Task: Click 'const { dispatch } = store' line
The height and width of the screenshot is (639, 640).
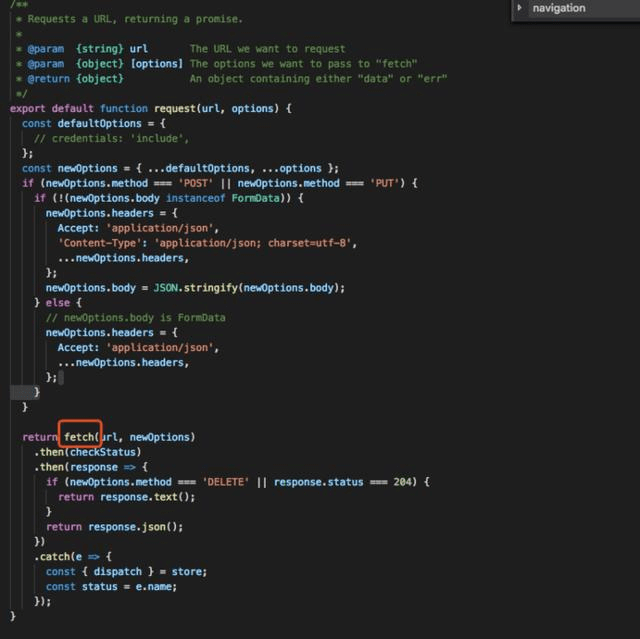Action: [126, 571]
